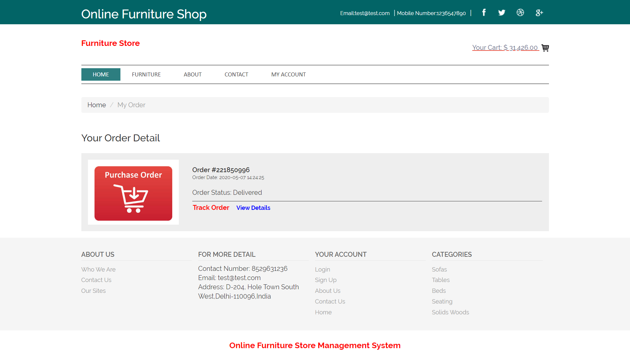Open the Home navigation tab
Viewport: 630px width, 364px height.
[101, 74]
